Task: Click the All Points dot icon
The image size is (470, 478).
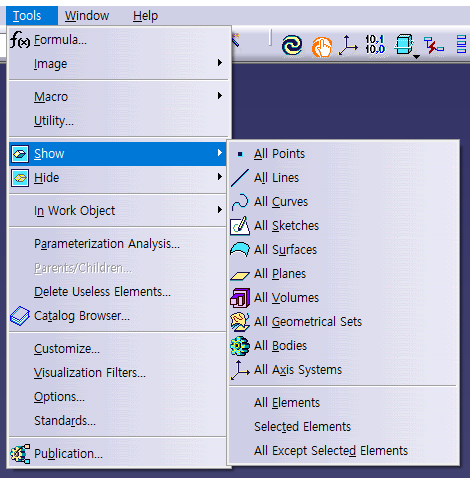Action: [240, 154]
